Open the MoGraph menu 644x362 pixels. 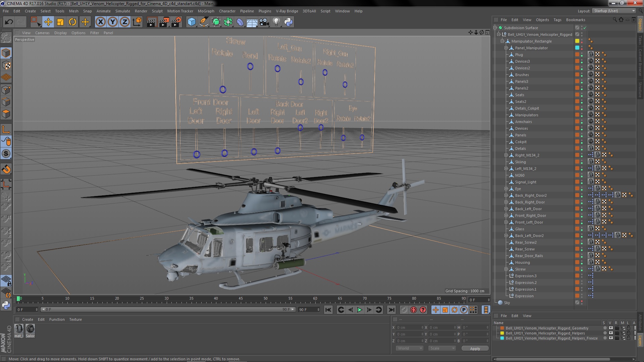206,11
